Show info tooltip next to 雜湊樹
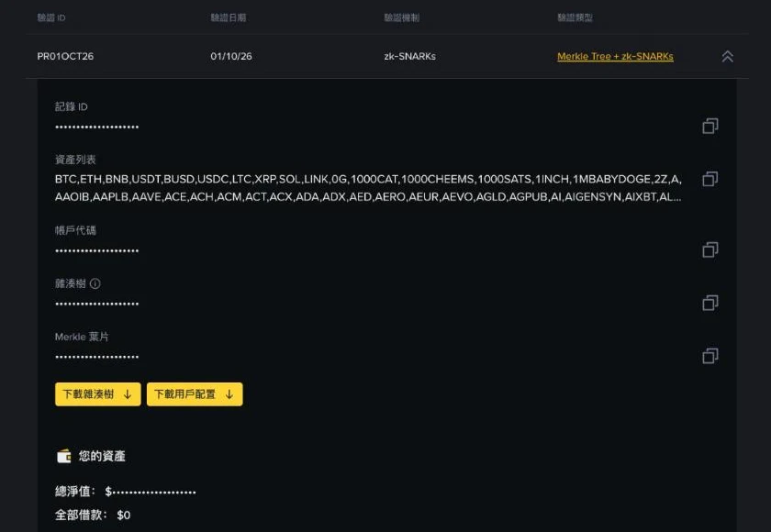This screenshot has width=771, height=532. pyautogui.click(x=95, y=283)
